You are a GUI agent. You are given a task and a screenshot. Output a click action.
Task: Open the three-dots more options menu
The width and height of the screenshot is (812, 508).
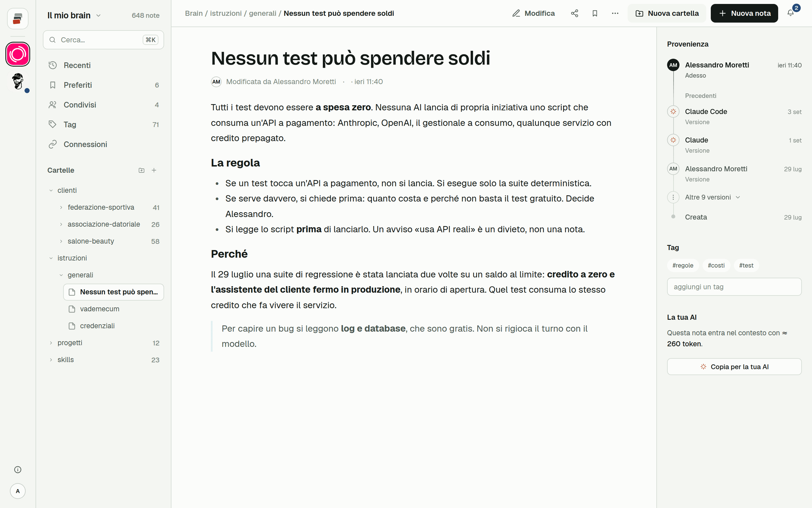pyautogui.click(x=615, y=14)
